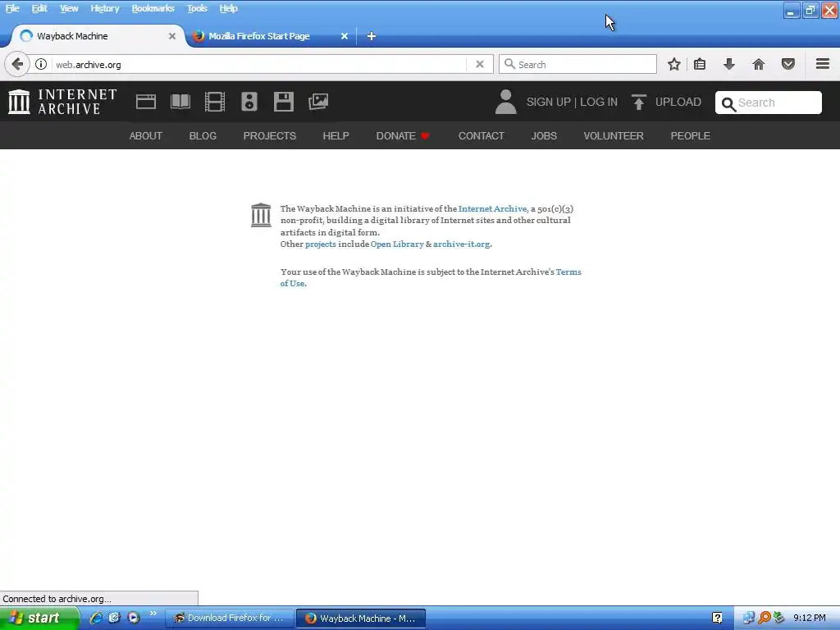
Task: Click the PEOPLE navigation link
Action: (x=690, y=136)
